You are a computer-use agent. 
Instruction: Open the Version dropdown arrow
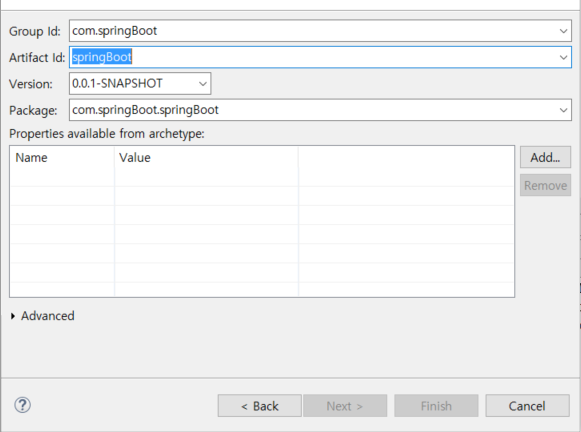point(203,84)
